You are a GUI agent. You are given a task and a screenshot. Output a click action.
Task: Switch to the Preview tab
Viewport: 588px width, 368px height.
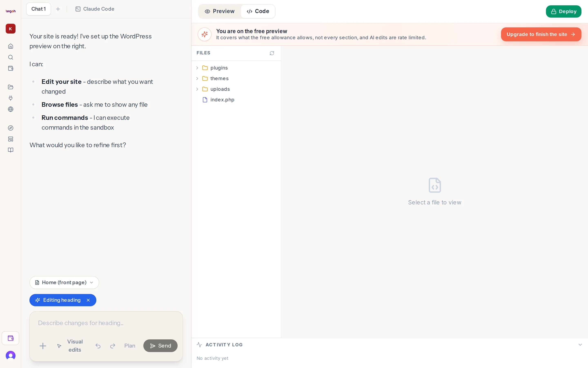tap(219, 11)
